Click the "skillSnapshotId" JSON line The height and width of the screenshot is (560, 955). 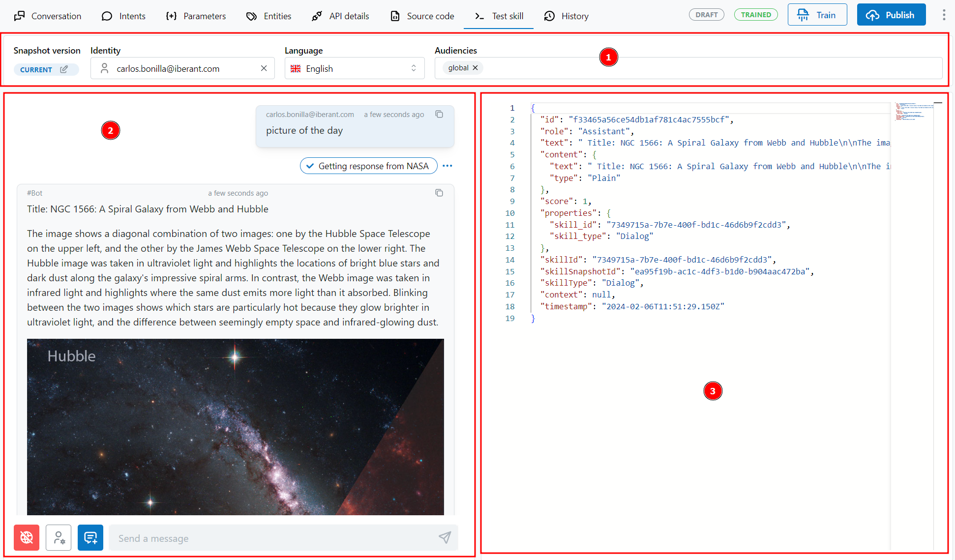[x=677, y=271]
